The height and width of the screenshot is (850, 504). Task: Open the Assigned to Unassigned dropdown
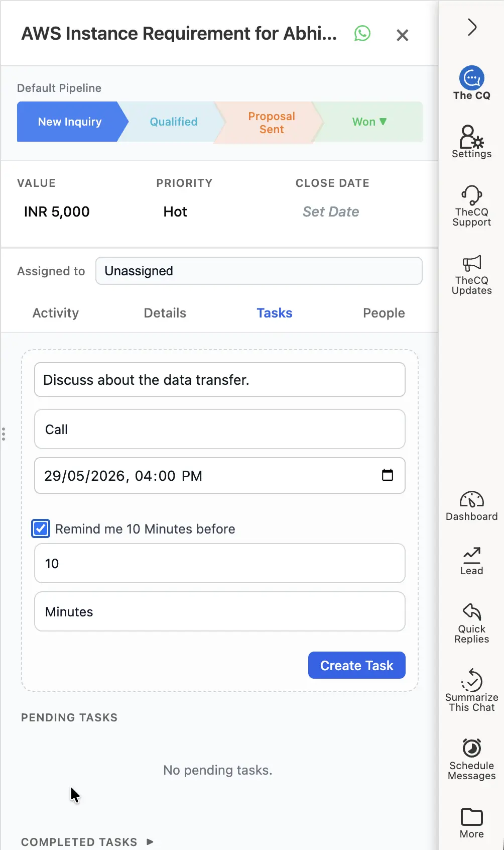(x=259, y=271)
